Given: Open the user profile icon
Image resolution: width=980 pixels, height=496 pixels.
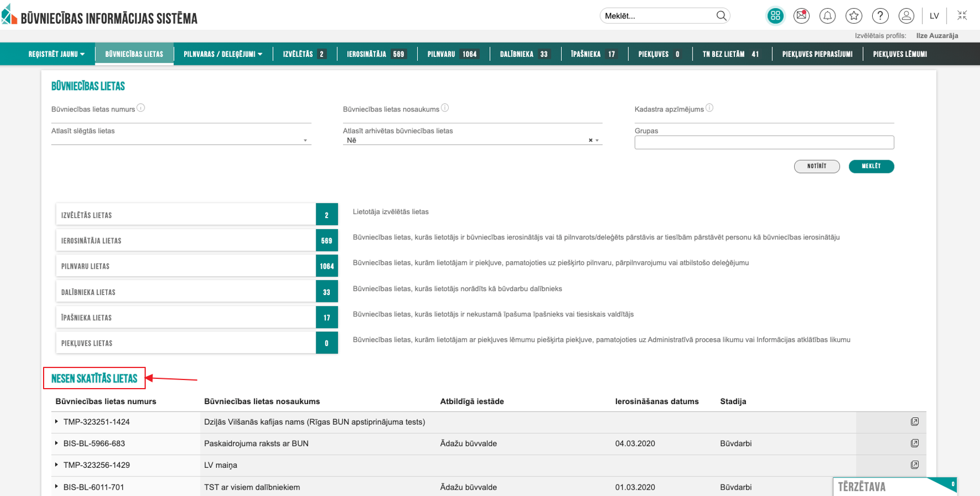Looking at the screenshot, I should (907, 16).
